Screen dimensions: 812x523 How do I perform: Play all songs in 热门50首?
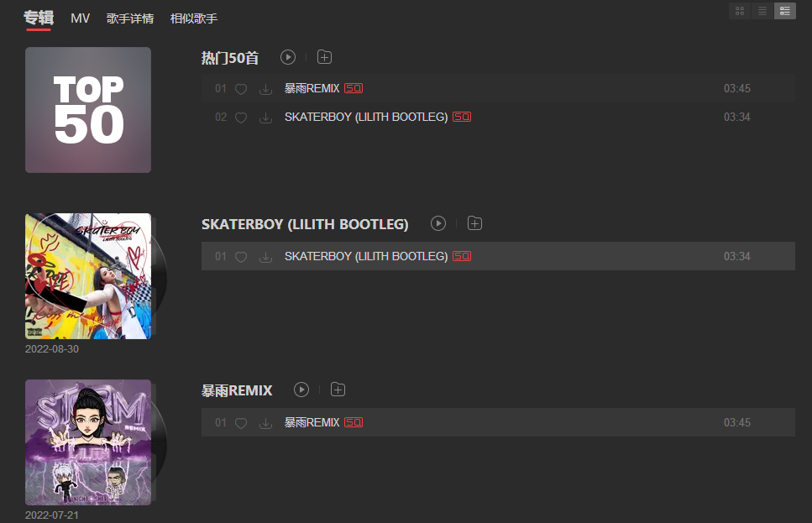(288, 57)
